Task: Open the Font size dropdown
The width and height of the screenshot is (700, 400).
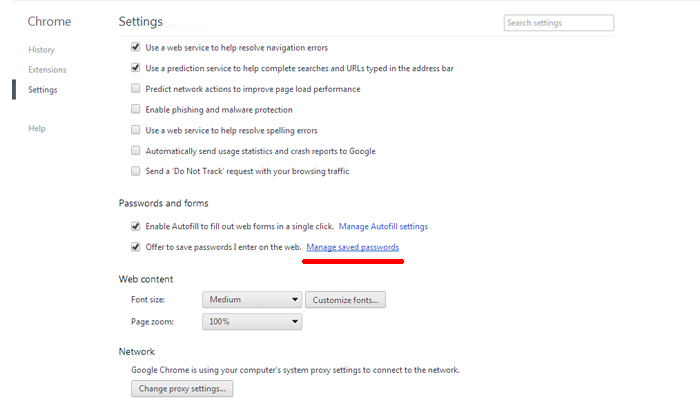Action: (252, 300)
